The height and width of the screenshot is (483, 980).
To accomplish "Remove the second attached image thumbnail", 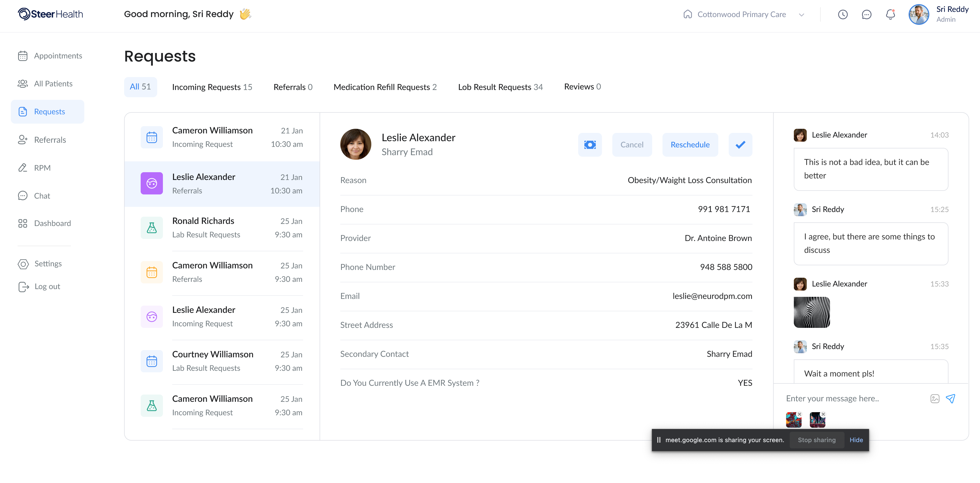I will pyautogui.click(x=823, y=414).
